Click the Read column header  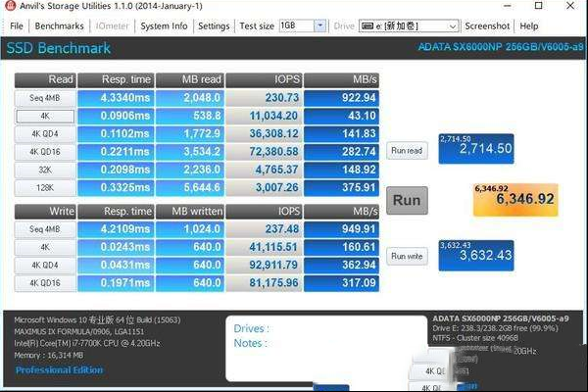click(45, 80)
